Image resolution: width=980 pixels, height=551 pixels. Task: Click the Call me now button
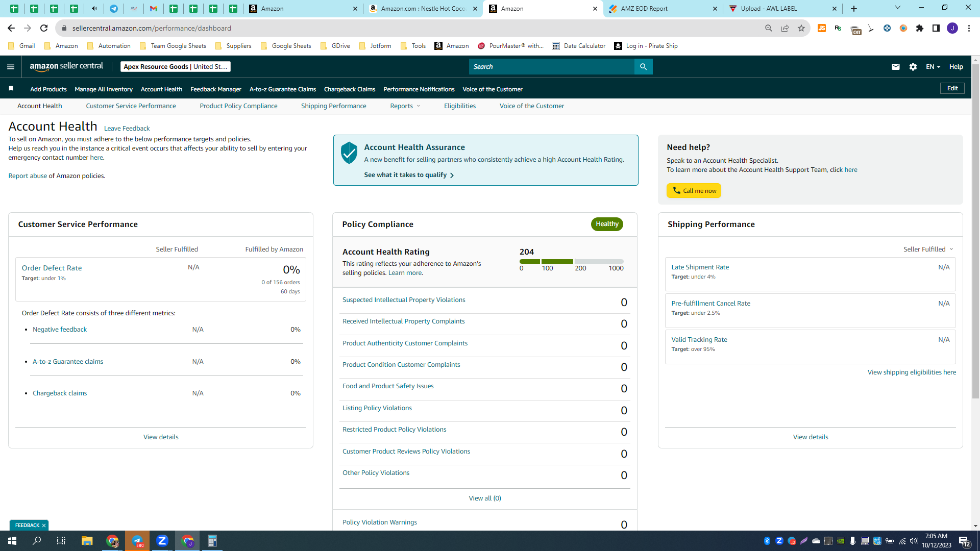(x=694, y=191)
